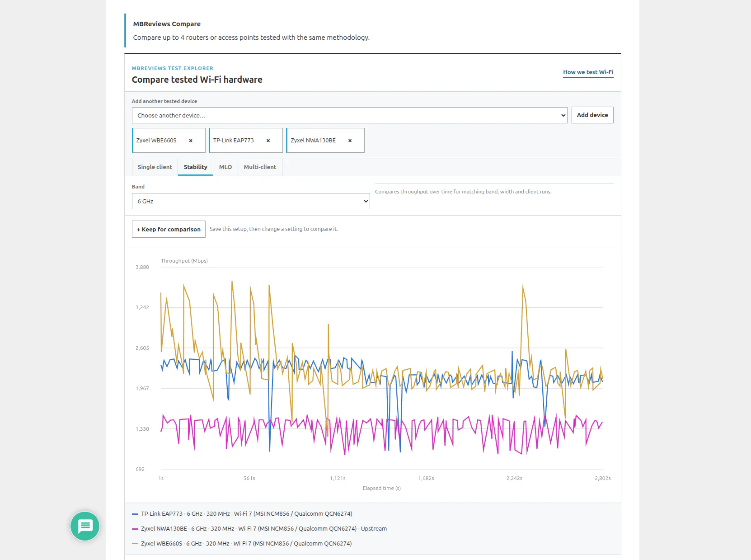This screenshot has height=560, width=751.
Task: Open the chat widget icon
Action: coord(85,526)
